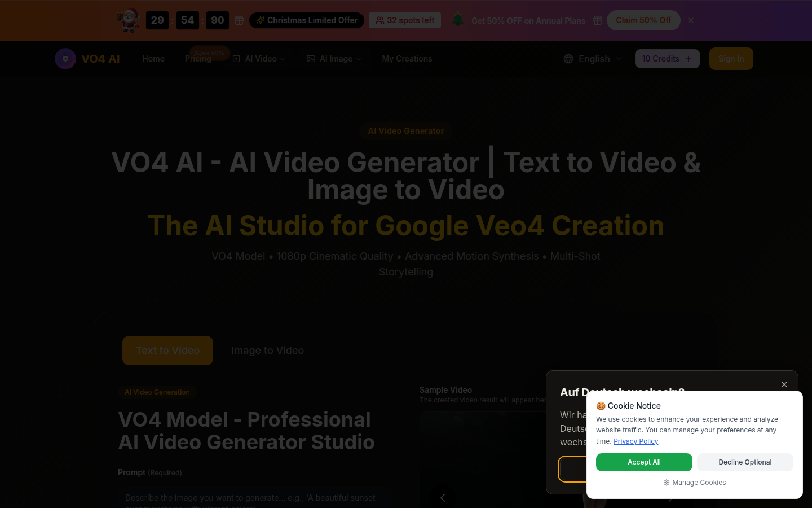
Task: Go to My Creations
Action: [407, 59]
